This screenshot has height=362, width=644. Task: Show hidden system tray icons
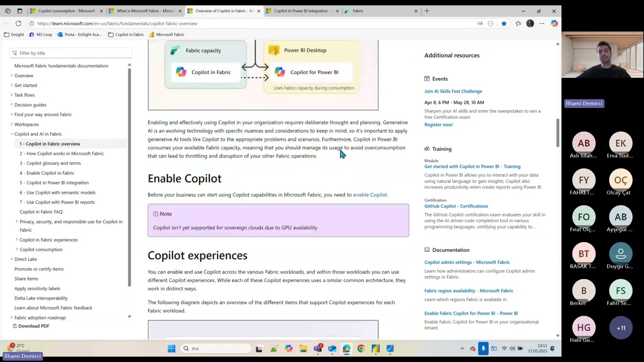point(462,348)
